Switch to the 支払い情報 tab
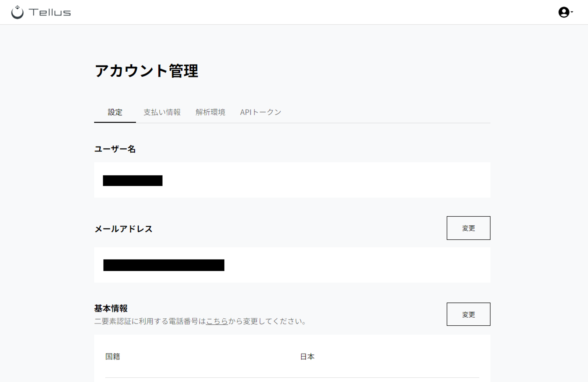Viewport: 588px width, 382px height. point(162,112)
